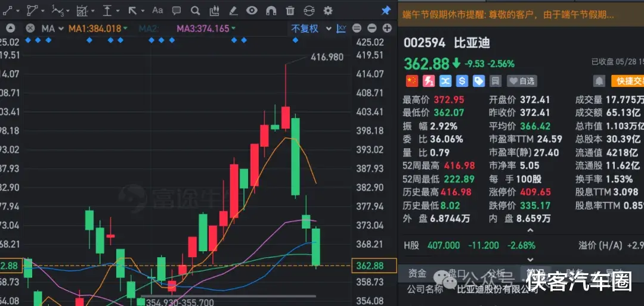Image resolution: width=644 pixels, height=306 pixels.
Task: Click the 362.88 current price axis tag
Action: [374, 266]
